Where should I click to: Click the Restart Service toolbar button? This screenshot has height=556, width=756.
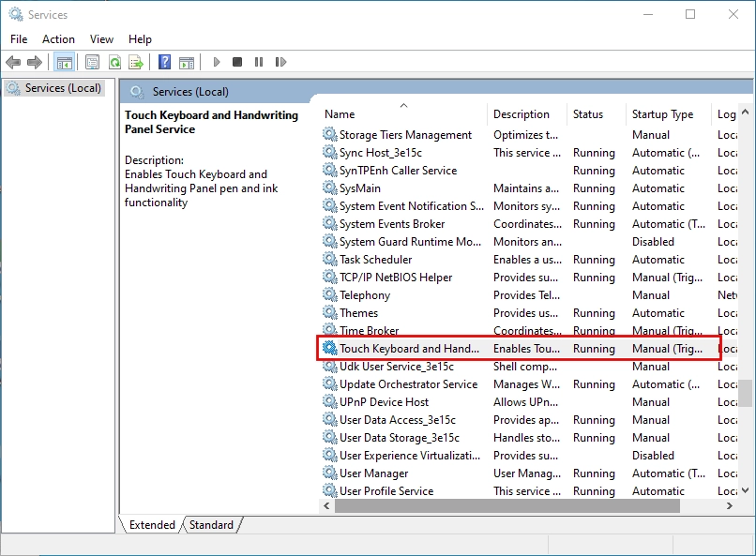click(x=280, y=63)
